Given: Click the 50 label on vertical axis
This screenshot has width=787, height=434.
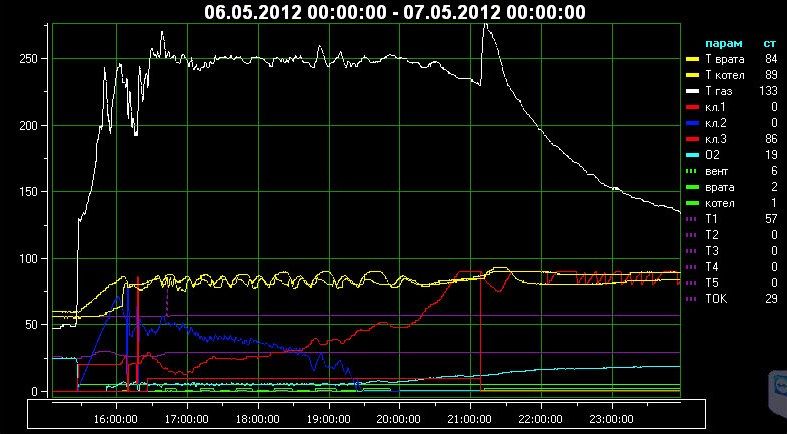Looking at the screenshot, I should pyautogui.click(x=31, y=325).
